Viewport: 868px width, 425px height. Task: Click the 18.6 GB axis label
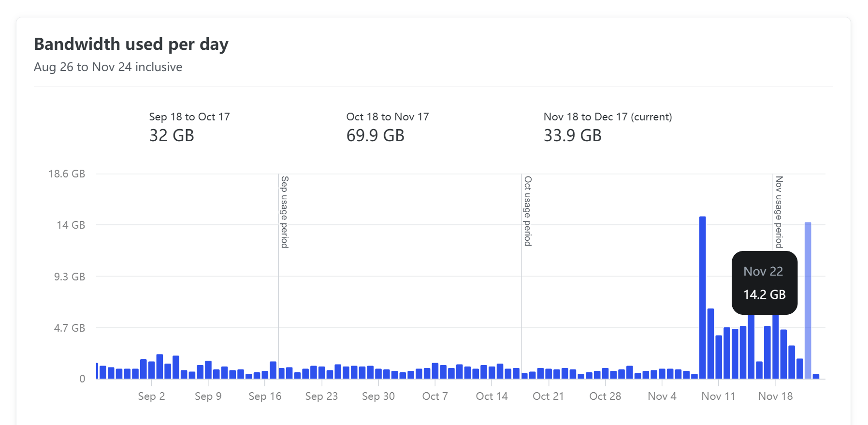click(x=67, y=174)
